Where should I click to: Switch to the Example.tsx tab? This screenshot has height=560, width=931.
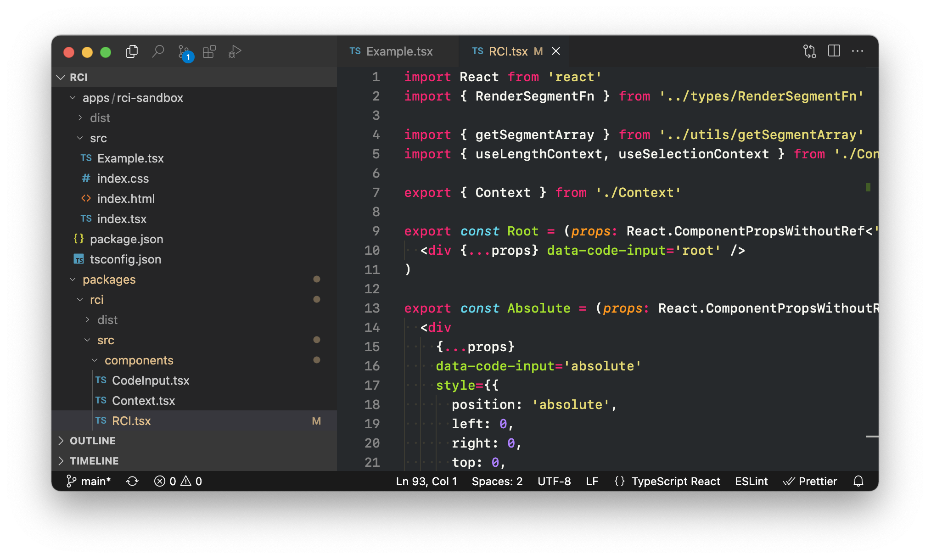[398, 51]
